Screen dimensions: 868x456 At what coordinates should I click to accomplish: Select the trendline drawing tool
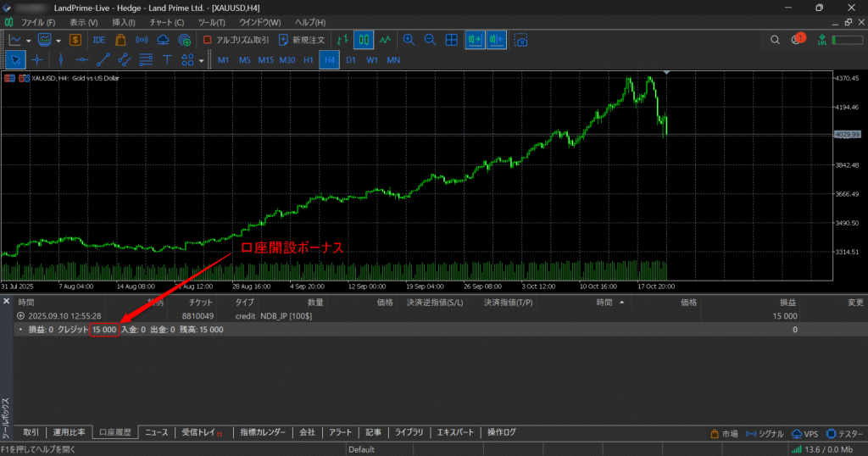pyautogui.click(x=103, y=59)
